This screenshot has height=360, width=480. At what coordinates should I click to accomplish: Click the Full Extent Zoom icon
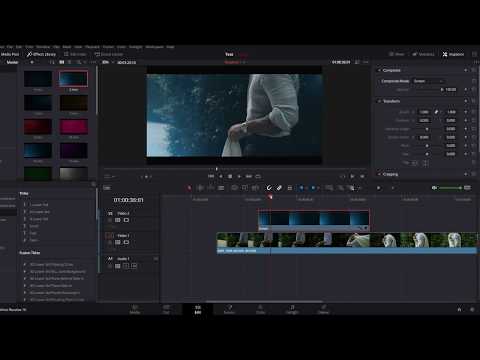click(x=329, y=188)
